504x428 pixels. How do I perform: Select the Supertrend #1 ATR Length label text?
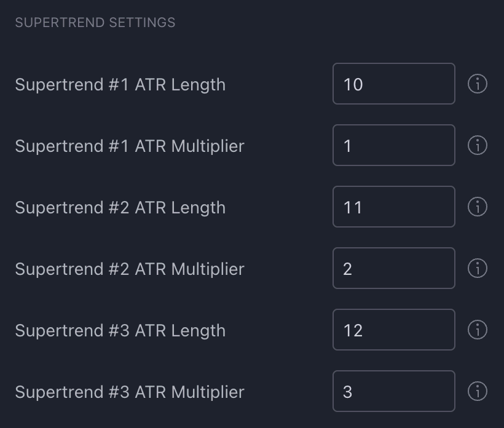120,84
